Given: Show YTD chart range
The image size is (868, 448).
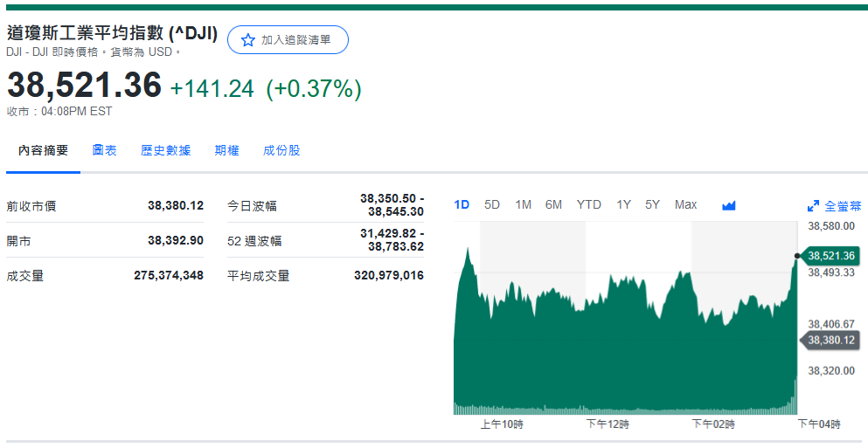Looking at the screenshot, I should [588, 204].
